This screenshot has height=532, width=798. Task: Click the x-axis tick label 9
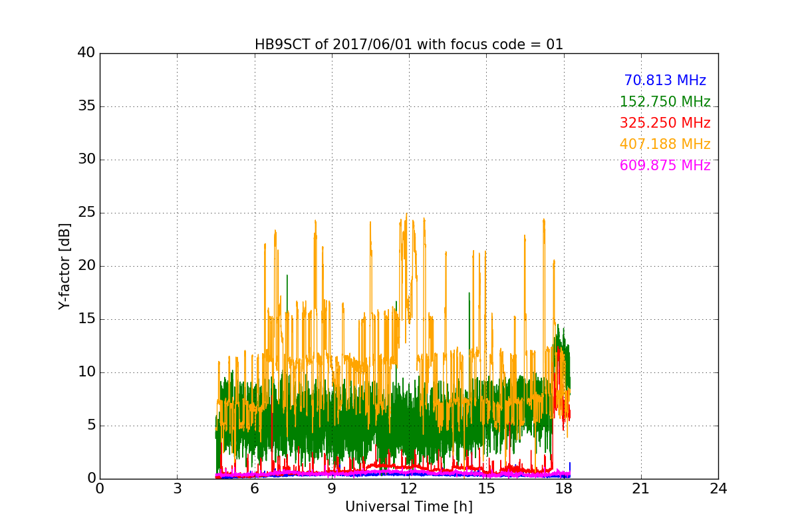point(332,489)
